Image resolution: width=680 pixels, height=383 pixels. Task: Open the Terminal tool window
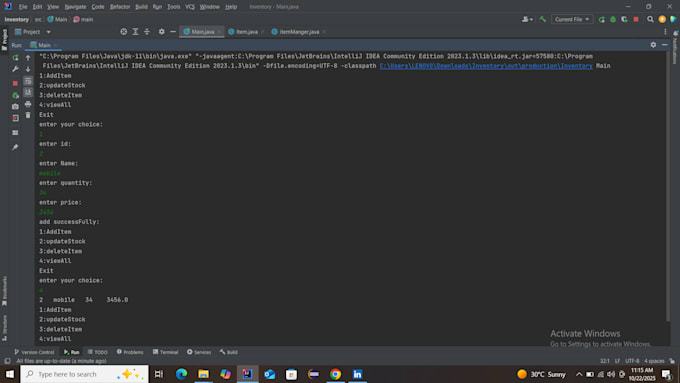(166, 352)
